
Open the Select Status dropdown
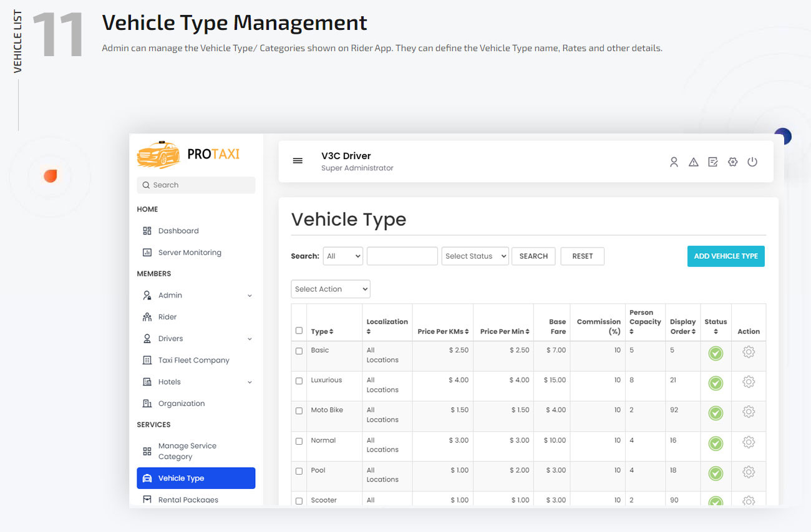(x=475, y=256)
